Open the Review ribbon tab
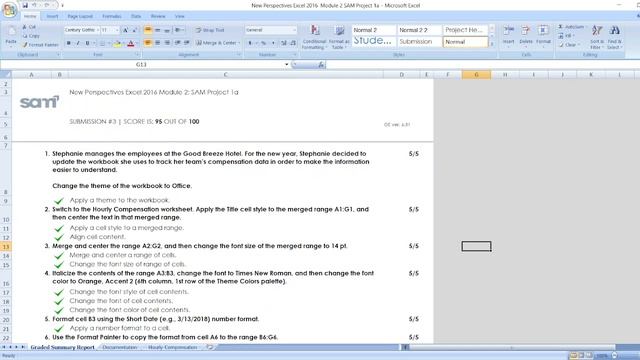Viewport: 640px width, 360px height. [158, 16]
